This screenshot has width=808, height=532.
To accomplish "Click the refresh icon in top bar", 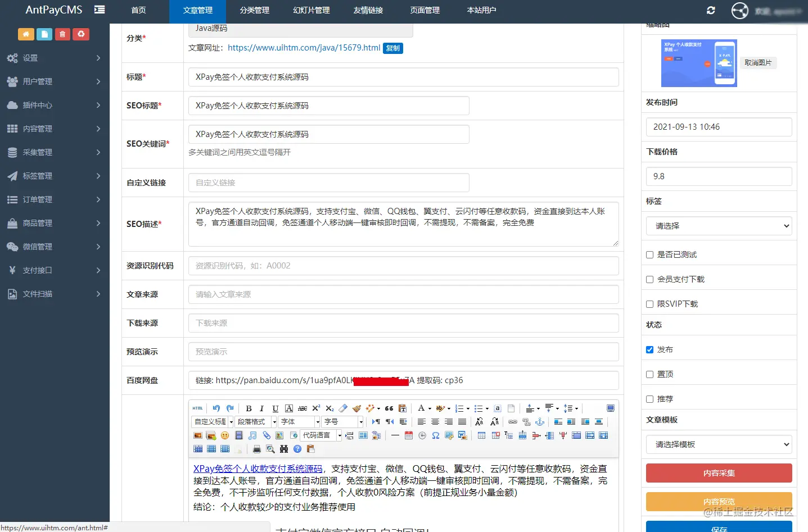I will [711, 10].
